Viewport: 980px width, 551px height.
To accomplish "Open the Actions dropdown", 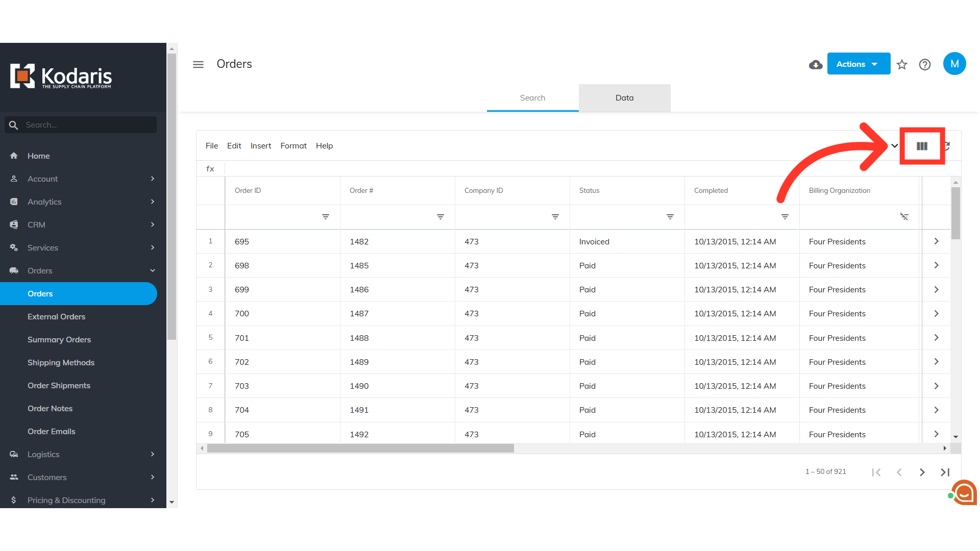I will (x=859, y=64).
